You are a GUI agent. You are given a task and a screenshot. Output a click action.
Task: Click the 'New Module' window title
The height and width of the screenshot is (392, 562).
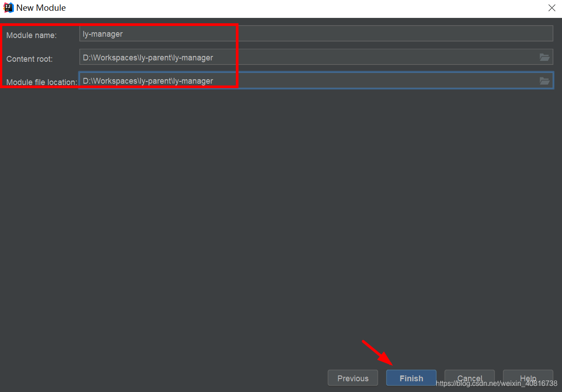tap(41, 8)
